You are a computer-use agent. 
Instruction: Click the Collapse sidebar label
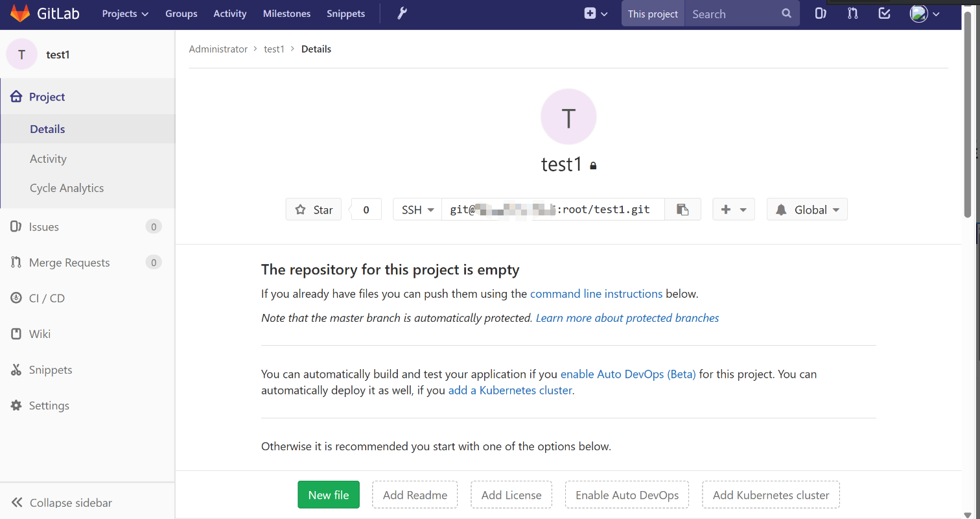coord(71,503)
